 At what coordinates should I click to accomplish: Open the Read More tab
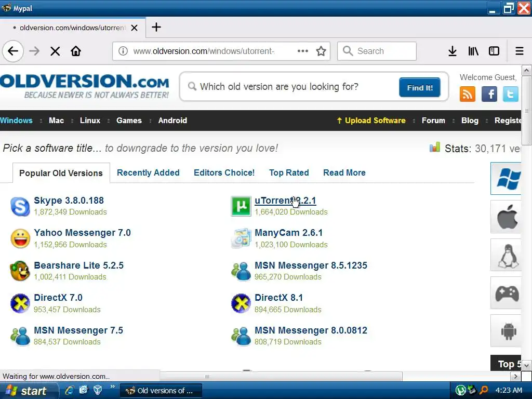(x=344, y=172)
